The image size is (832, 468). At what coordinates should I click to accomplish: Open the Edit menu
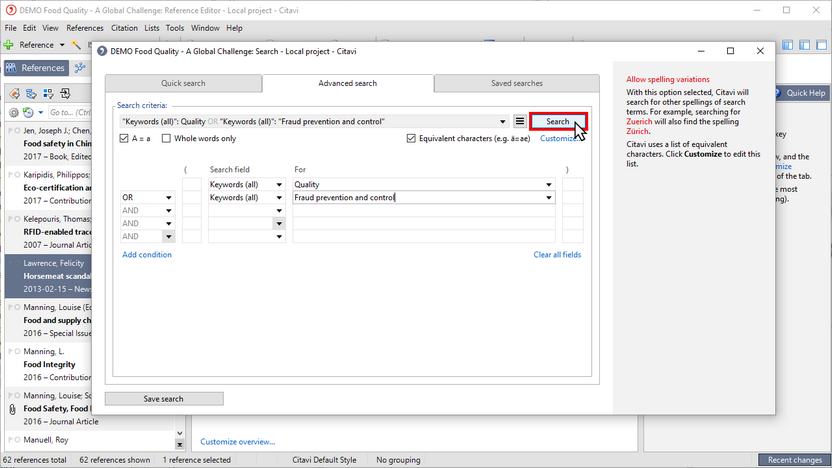click(29, 28)
